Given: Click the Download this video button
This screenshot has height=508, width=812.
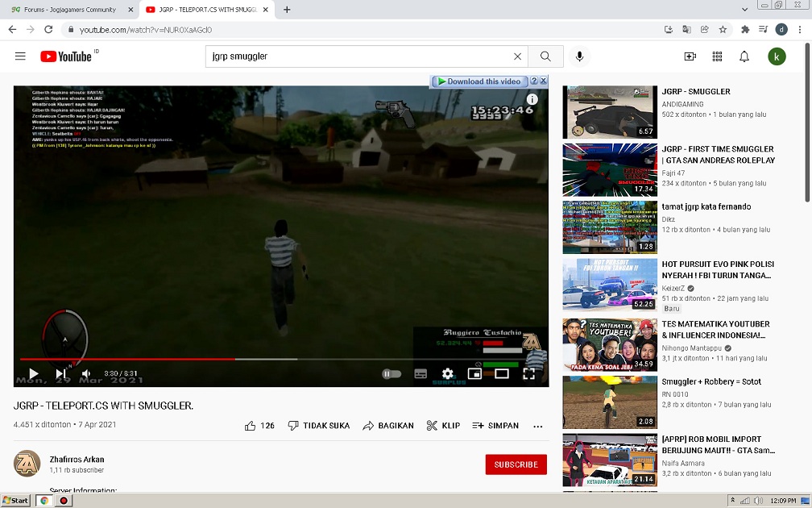Looking at the screenshot, I should [479, 81].
